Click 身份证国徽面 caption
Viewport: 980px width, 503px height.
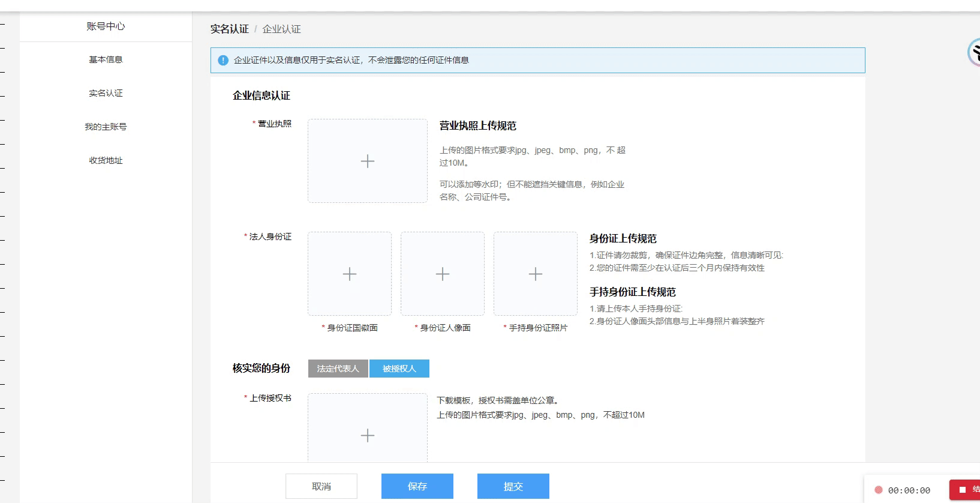coord(352,328)
